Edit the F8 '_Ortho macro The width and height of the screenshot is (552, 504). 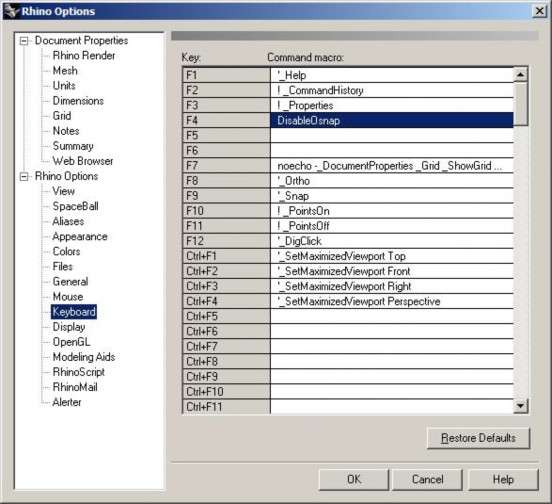[392, 181]
